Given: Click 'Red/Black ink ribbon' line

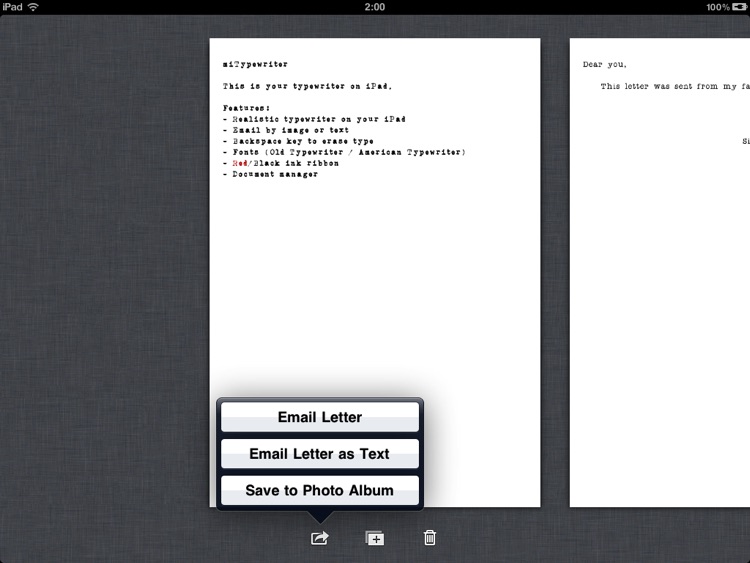Looking at the screenshot, I should [x=281, y=163].
